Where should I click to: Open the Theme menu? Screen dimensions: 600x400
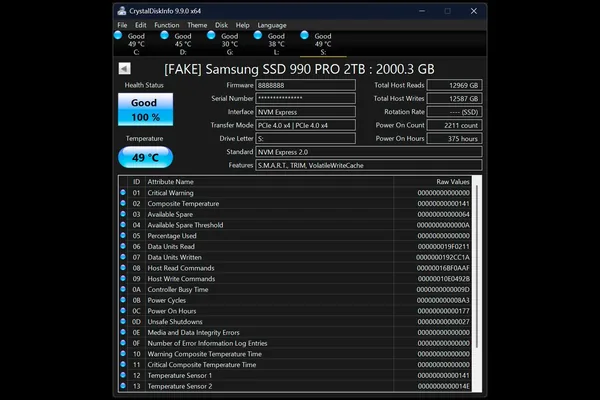pyautogui.click(x=197, y=25)
